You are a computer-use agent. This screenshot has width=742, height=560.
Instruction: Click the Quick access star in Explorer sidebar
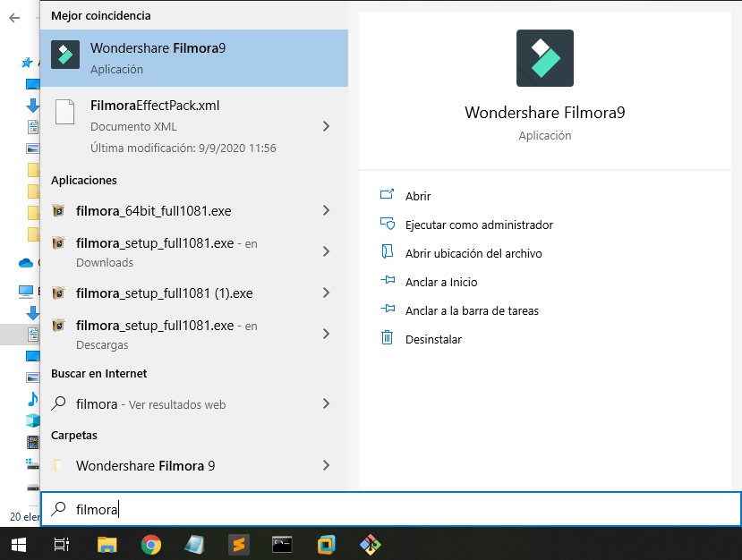[x=27, y=63]
